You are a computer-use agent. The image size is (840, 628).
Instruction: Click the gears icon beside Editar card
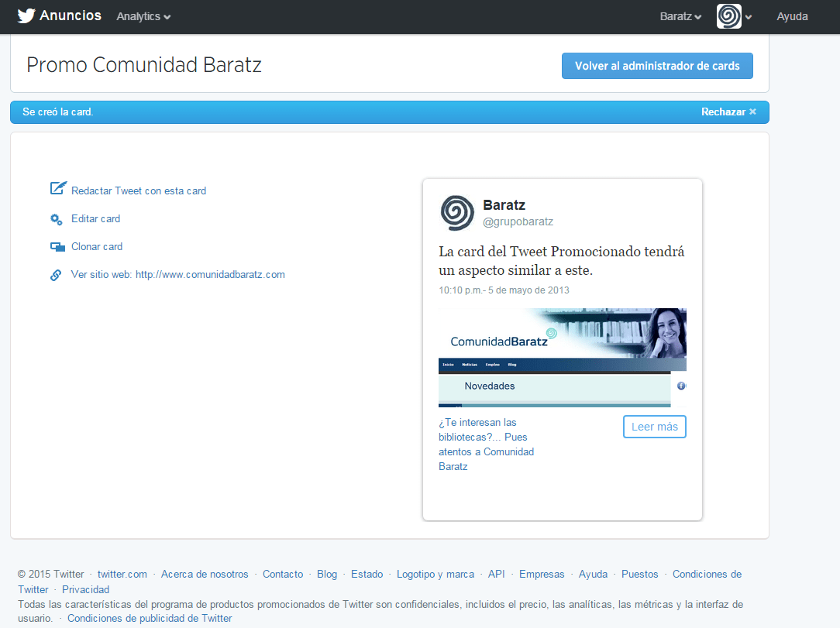pos(57,219)
